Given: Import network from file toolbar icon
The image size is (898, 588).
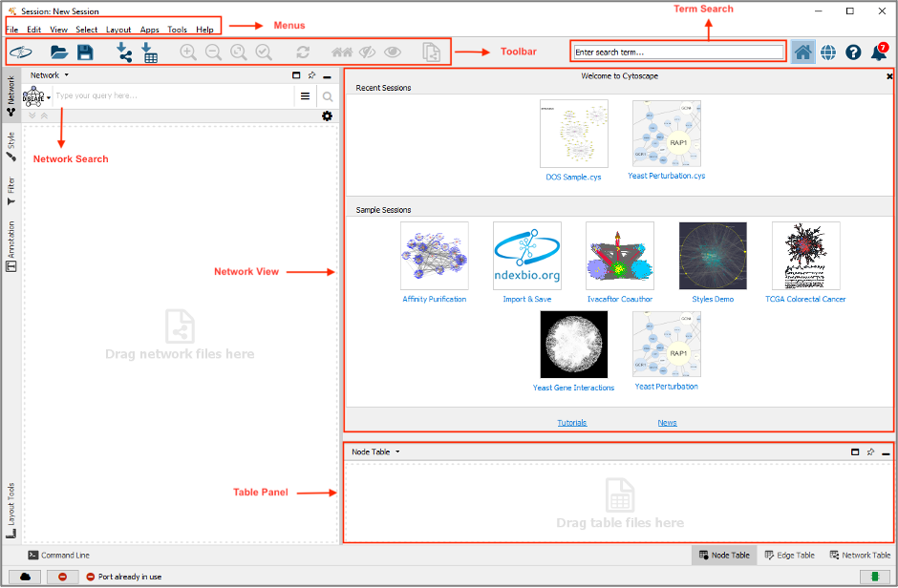Looking at the screenshot, I should point(123,52).
